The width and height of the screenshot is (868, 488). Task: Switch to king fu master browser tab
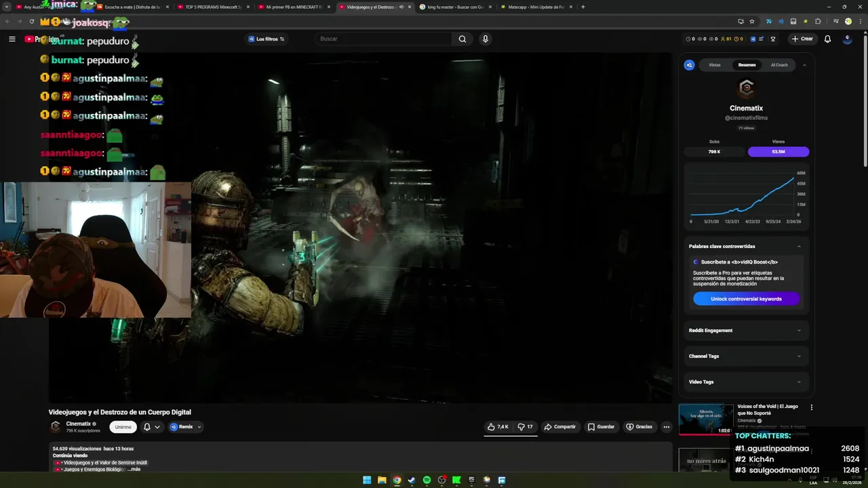(454, 7)
